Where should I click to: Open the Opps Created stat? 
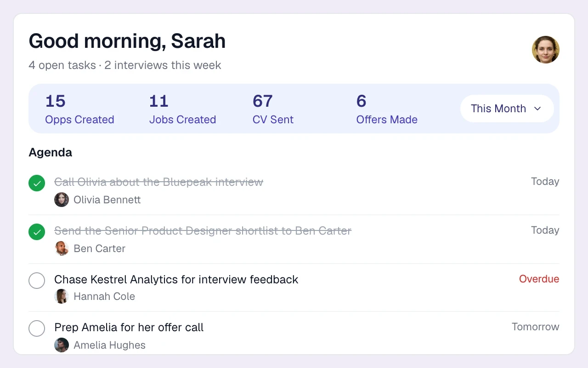(x=79, y=109)
